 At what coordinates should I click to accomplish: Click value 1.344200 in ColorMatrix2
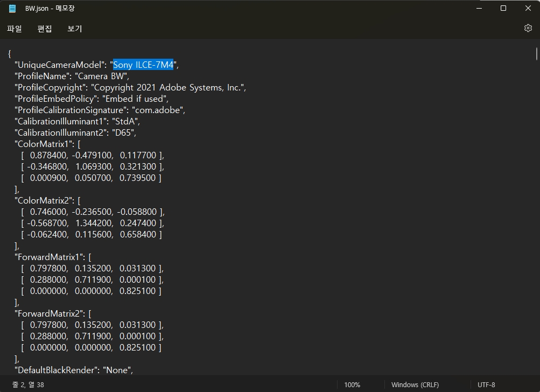pos(93,223)
